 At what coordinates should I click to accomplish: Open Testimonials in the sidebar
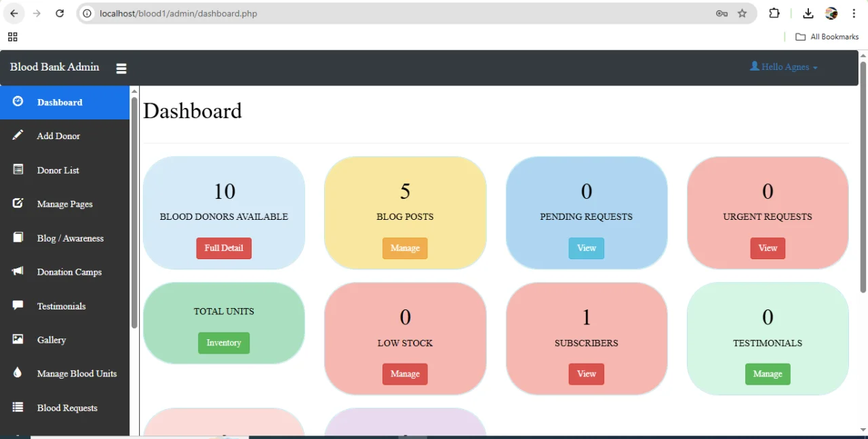point(64,306)
